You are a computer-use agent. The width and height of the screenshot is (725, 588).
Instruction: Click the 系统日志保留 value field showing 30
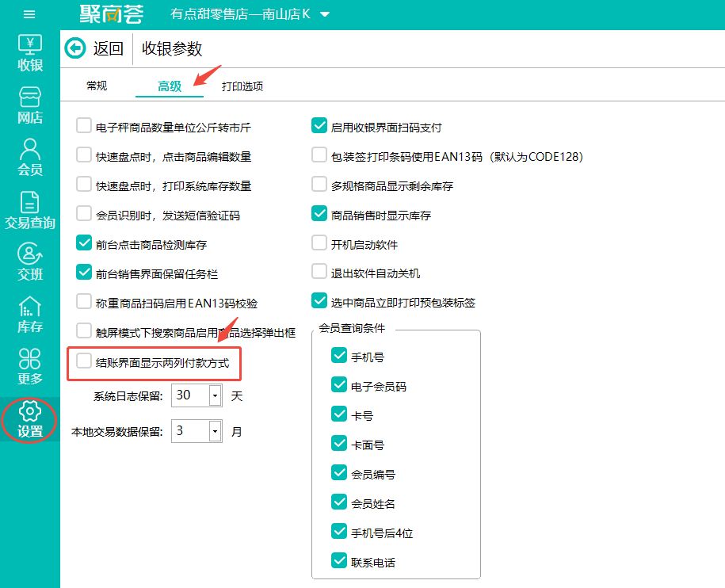click(190, 395)
